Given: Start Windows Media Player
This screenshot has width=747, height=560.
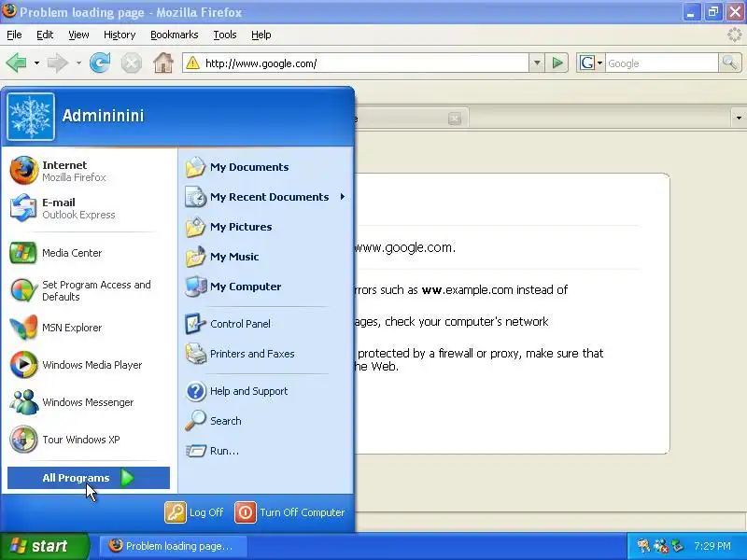Looking at the screenshot, I should 89,365.
